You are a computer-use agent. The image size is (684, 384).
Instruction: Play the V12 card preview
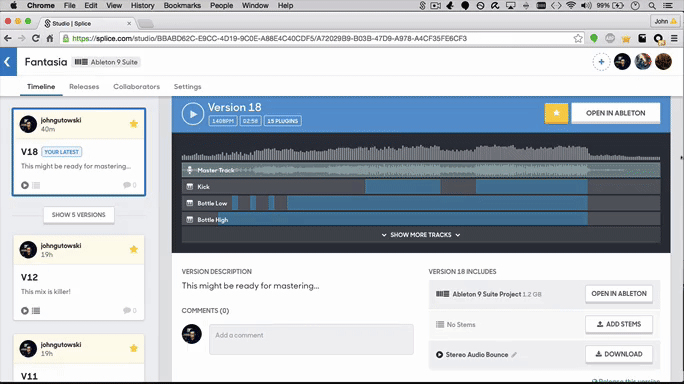coord(25,311)
